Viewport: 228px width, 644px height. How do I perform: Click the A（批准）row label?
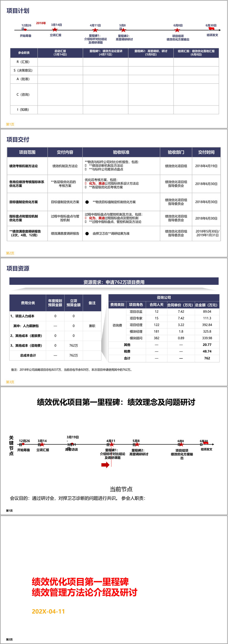(x=24, y=79)
